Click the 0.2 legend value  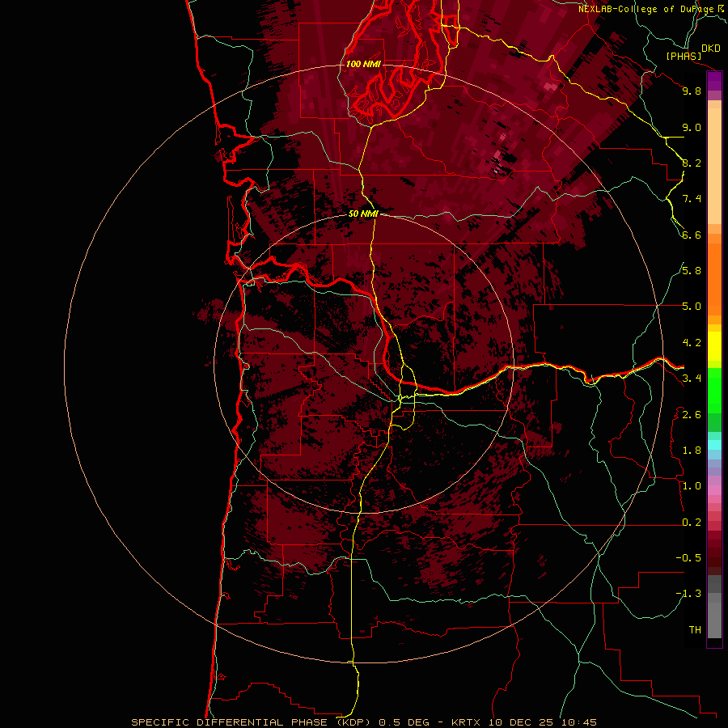(692, 523)
